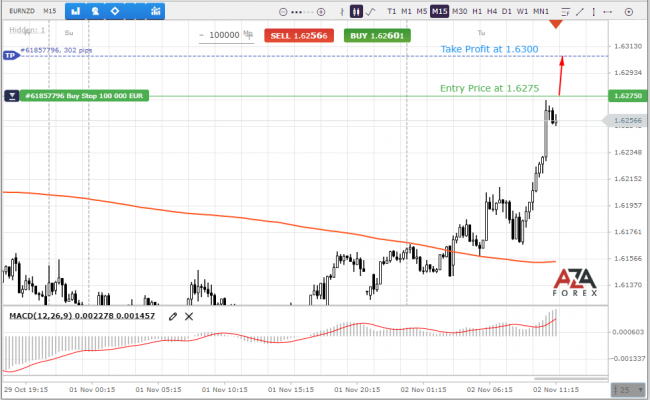Switch chart to line style
Screen dimensions: 650x400
[370, 11]
